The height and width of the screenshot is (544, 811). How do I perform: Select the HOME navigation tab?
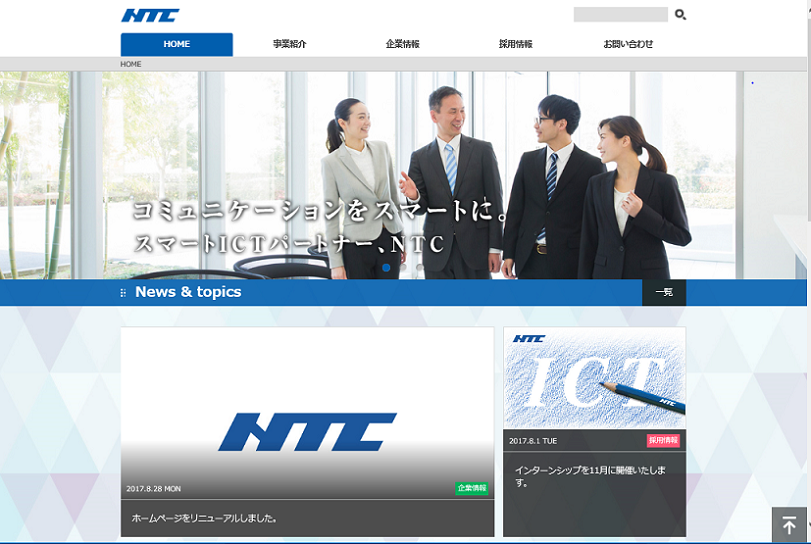(176, 44)
